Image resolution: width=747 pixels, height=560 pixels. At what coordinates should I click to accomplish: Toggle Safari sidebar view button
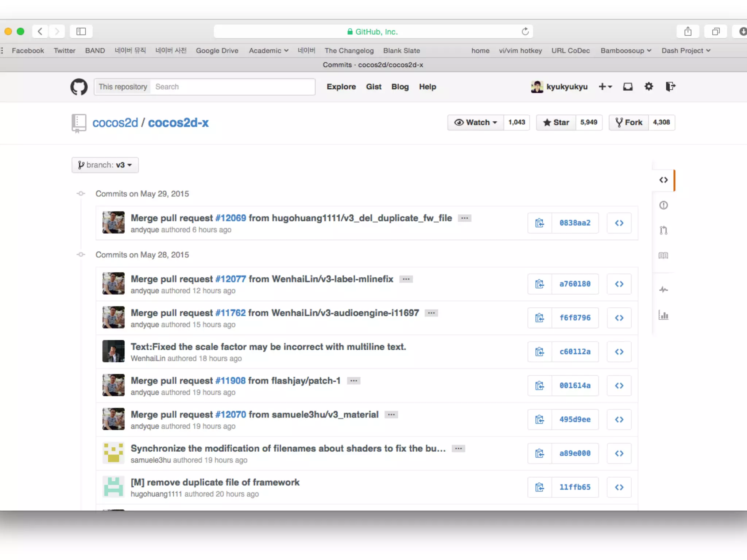(81, 32)
